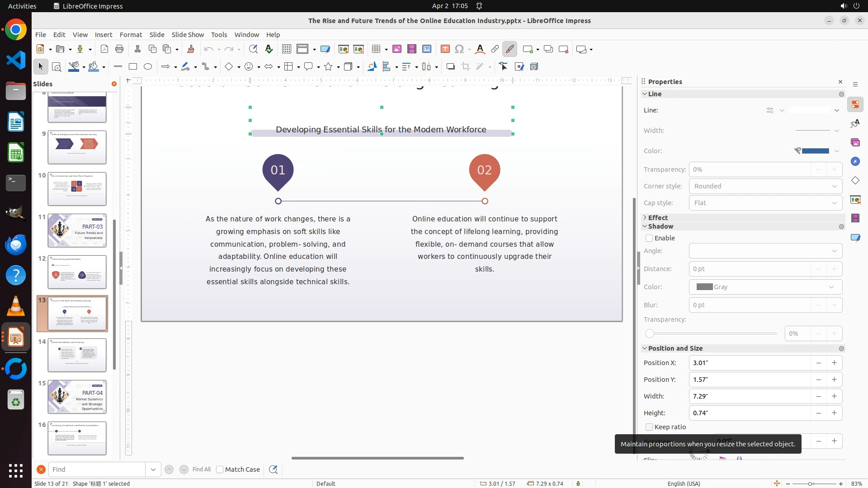The image size is (868, 488).
Task: Click the Find All button
Action: pyautogui.click(x=201, y=469)
